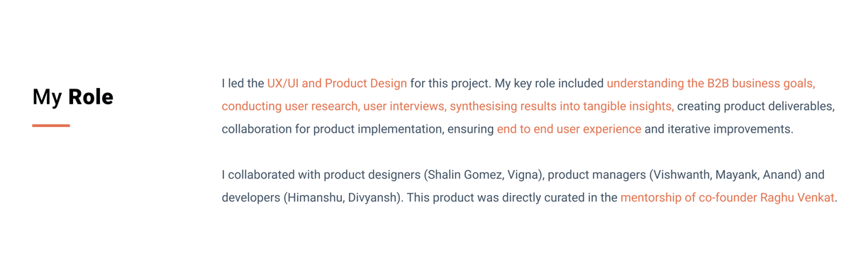The width and height of the screenshot is (868, 256).
Task: Open the "UX/UI and Product Design" highlighted text
Action: pyautogui.click(x=337, y=84)
